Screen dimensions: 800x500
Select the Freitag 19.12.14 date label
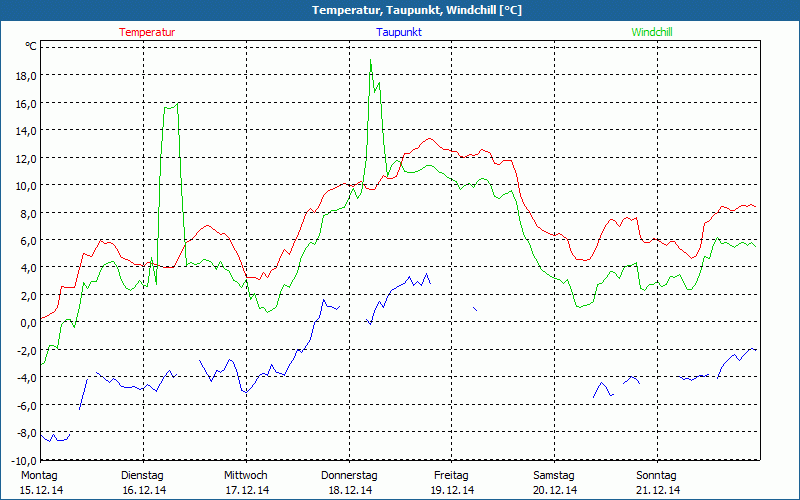451,482
